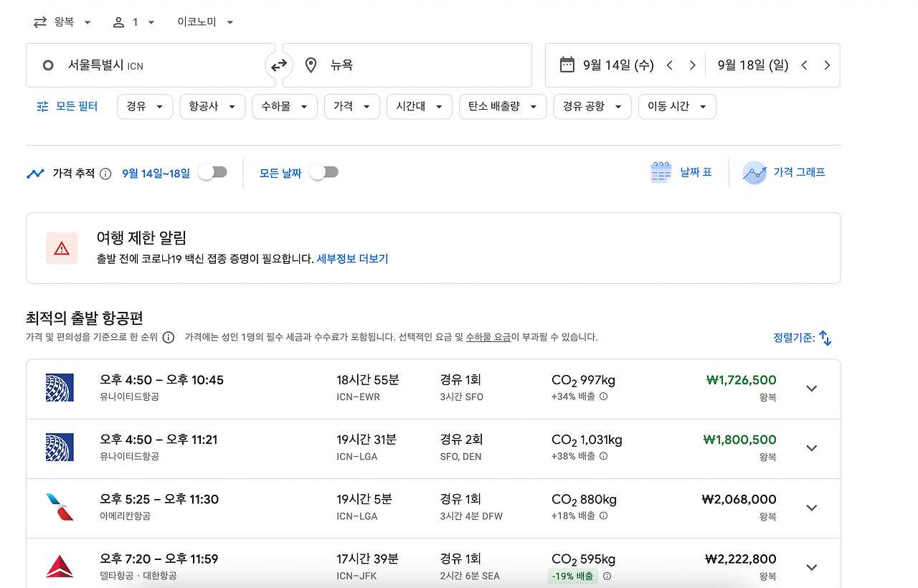
Task: Open the 경유 stops filter dropdown
Action: pos(145,105)
